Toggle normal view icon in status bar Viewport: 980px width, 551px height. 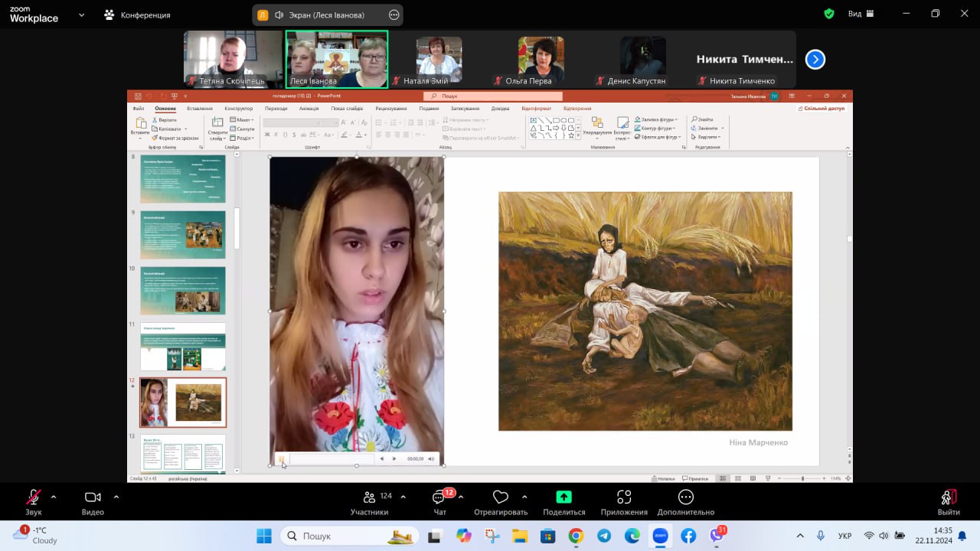tap(723, 478)
